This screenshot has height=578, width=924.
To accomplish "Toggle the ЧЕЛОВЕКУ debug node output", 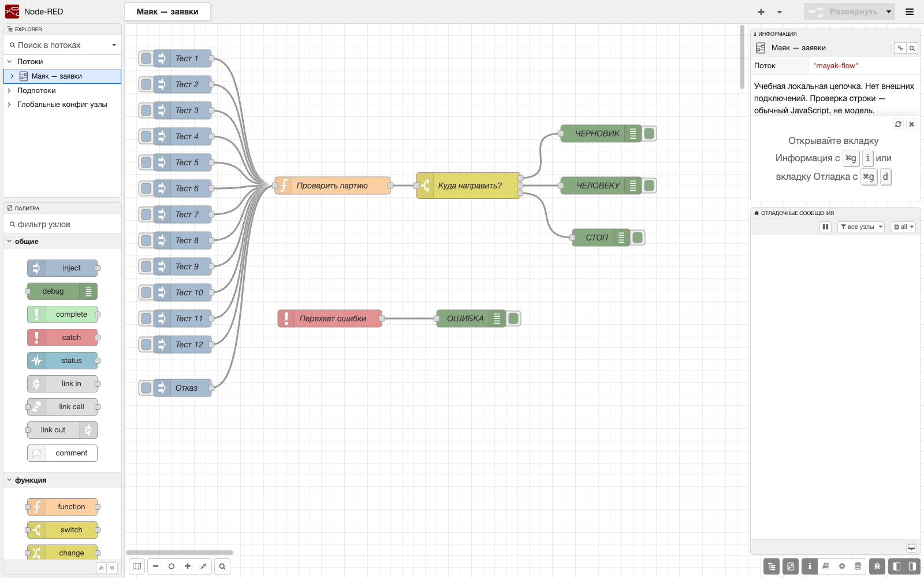I will (x=649, y=186).
